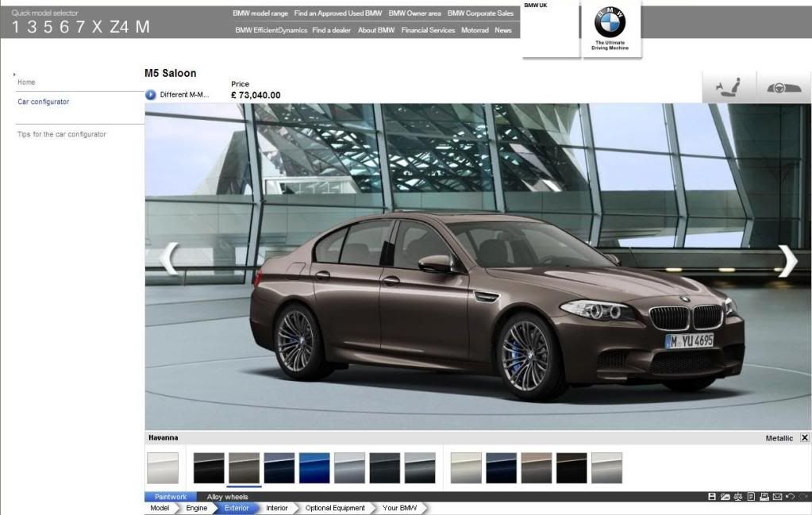
Task: Go to the Exterior step
Action: (237, 509)
